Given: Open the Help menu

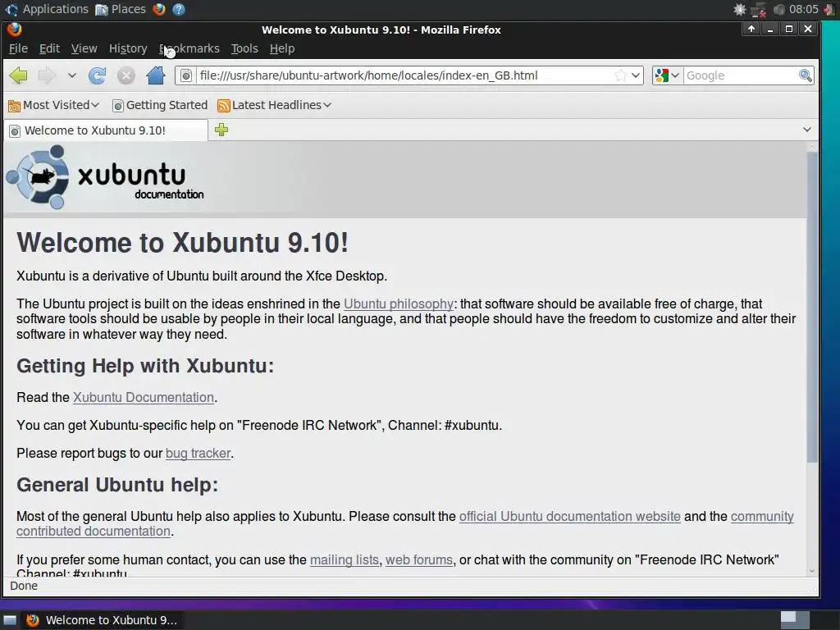Looking at the screenshot, I should tap(282, 48).
